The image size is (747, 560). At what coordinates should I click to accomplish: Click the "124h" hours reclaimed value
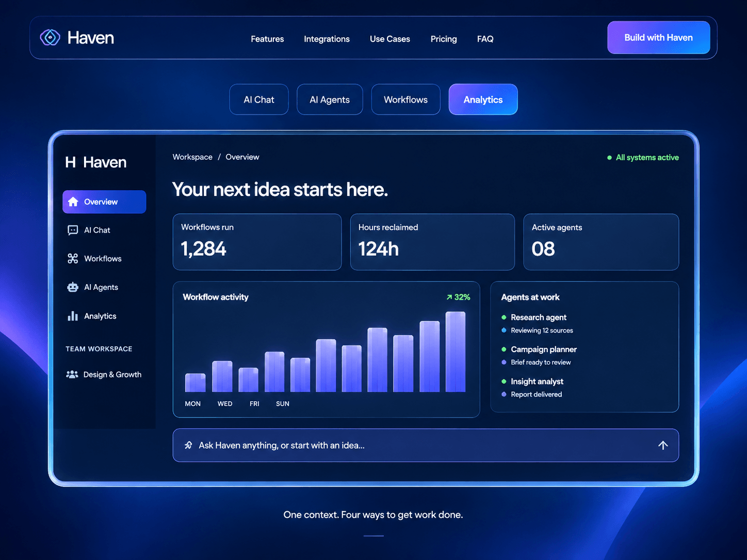(379, 249)
